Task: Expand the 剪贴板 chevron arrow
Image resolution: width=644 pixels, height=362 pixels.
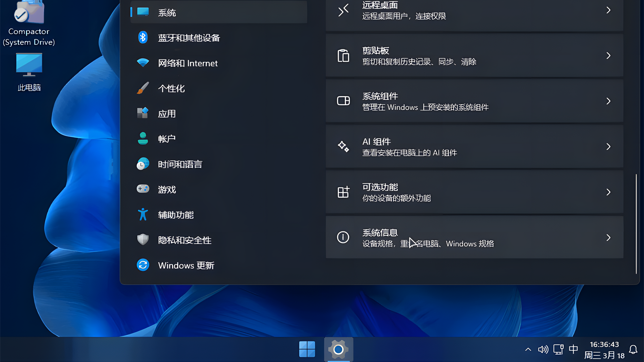Action: (x=608, y=56)
